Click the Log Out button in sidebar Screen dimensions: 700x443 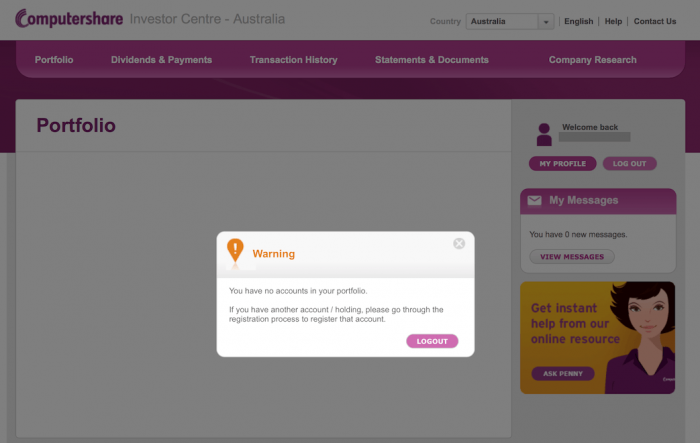point(629,163)
